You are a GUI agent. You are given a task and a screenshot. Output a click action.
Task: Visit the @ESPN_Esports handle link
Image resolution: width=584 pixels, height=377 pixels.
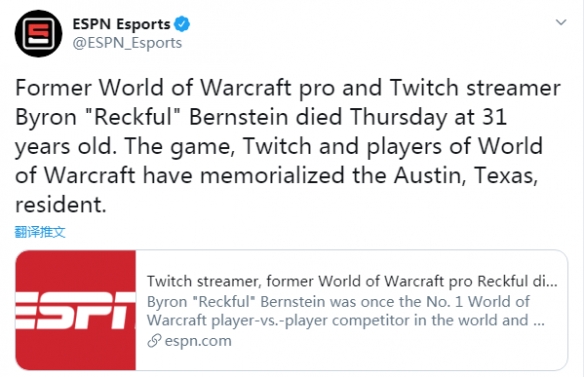coord(127,43)
